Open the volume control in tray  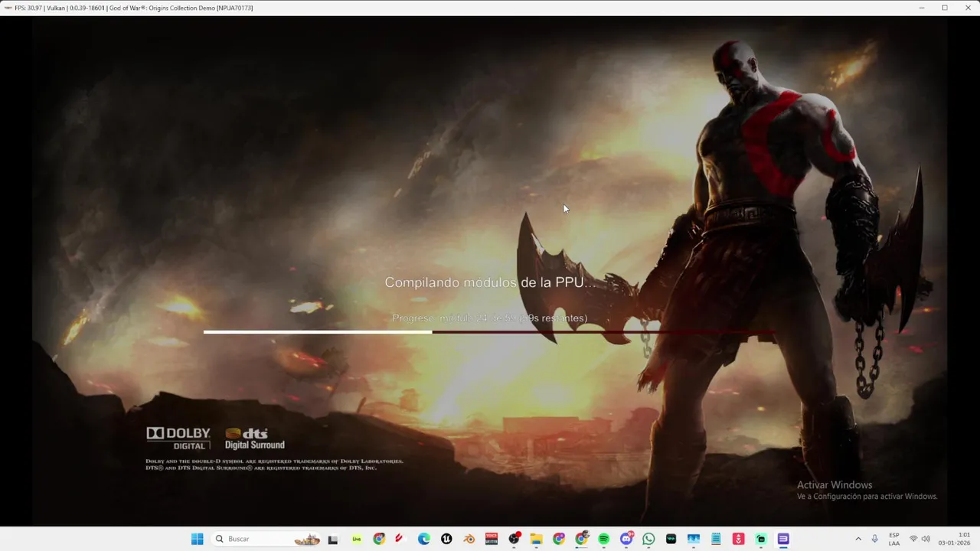coord(925,539)
